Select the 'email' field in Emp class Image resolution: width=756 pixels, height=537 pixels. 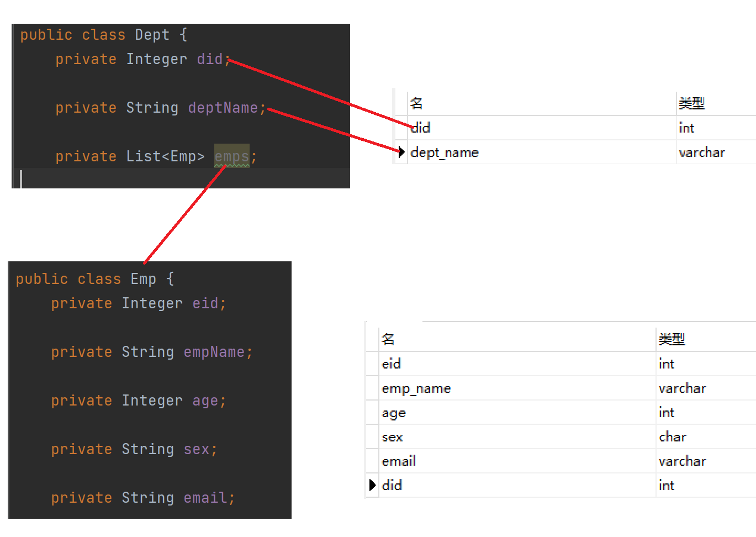205,498
